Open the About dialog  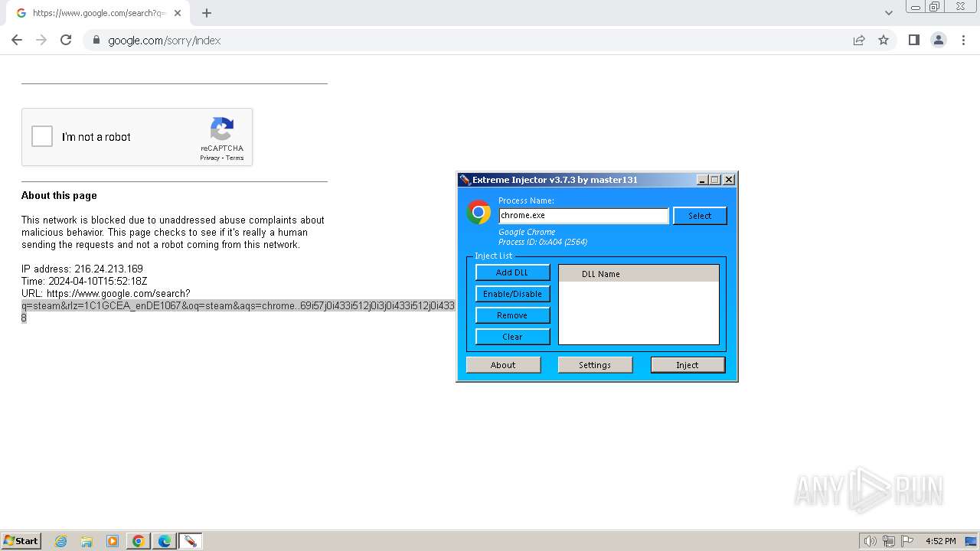coord(503,365)
